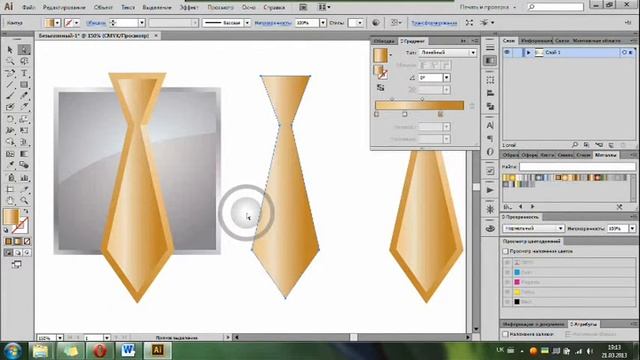Click the gradient slider bar
This screenshot has height=360, width=640.
[419, 105]
